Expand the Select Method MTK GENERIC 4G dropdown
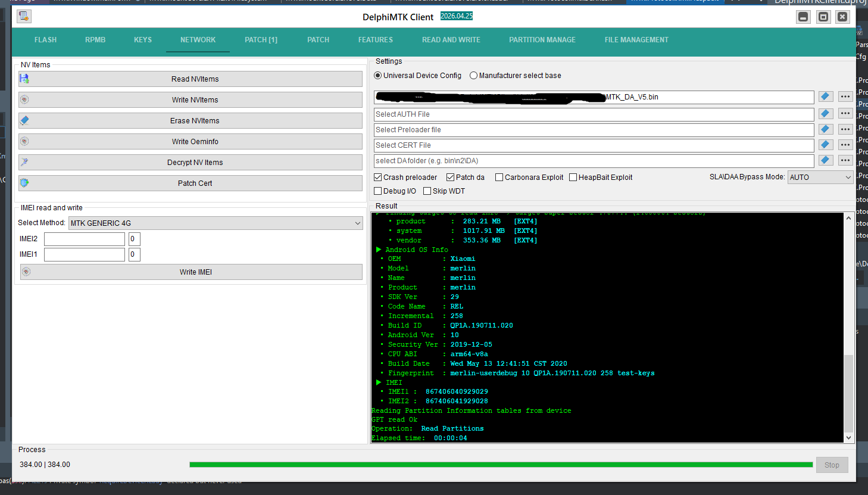The width and height of the screenshot is (868, 495). (x=216, y=223)
